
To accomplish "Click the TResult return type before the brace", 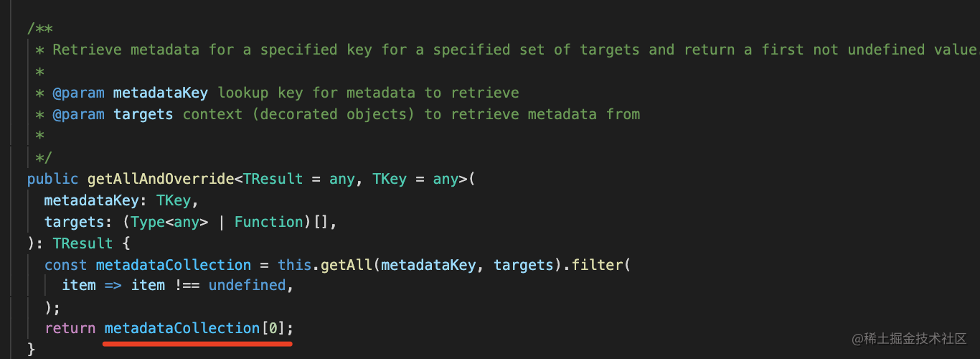I will [83, 243].
